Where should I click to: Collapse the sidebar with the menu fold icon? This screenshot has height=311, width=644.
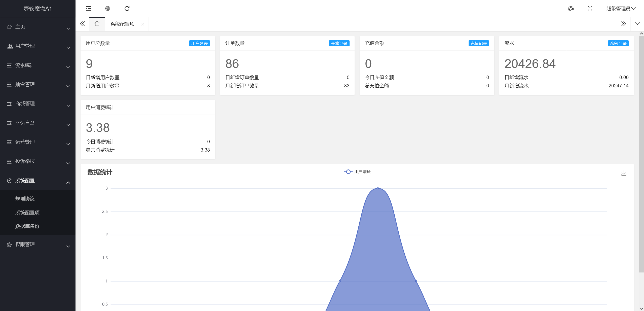tap(89, 9)
